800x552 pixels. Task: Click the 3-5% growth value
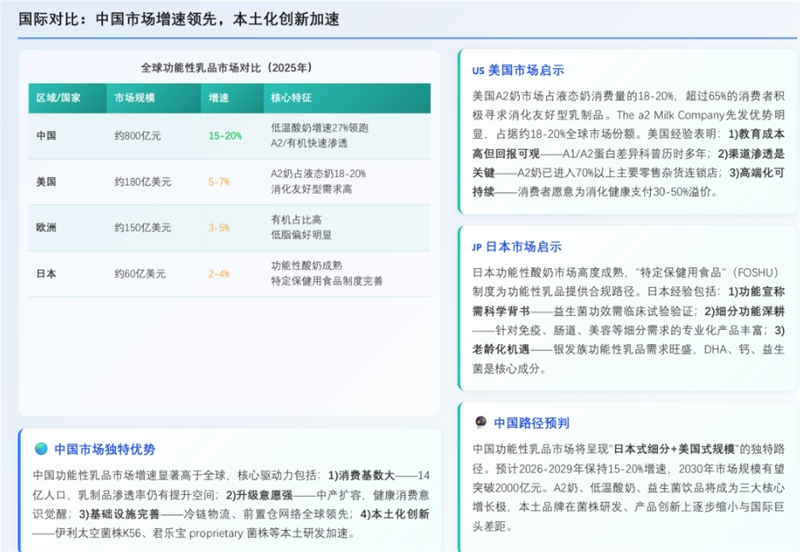coord(219,228)
